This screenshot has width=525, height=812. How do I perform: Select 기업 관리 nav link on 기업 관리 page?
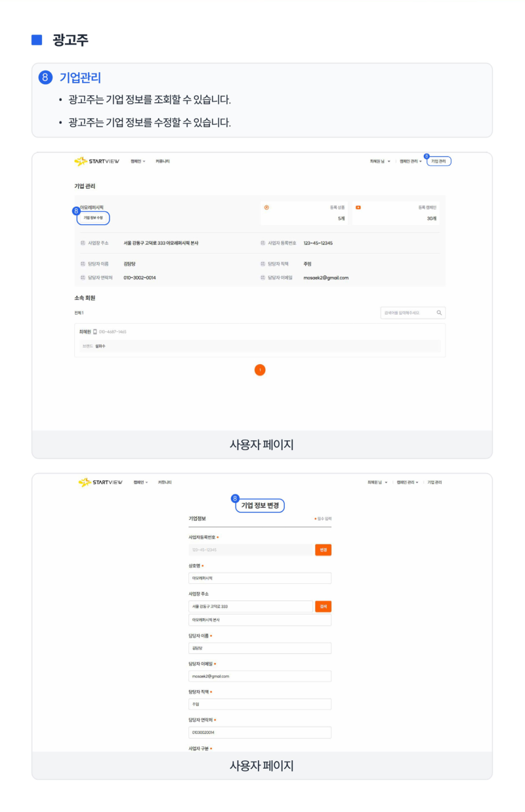pos(439,161)
